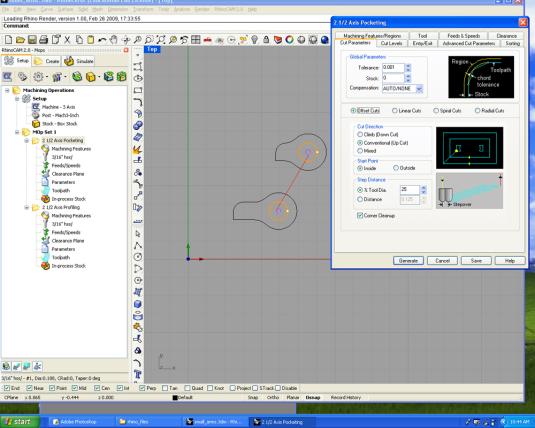Viewport: 535px width, 428px height.
Task: Open the color wheel icon in the toolbar
Action: click(289, 40)
